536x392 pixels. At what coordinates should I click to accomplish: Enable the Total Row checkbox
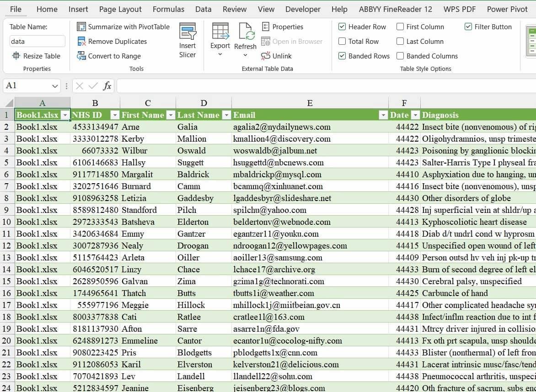[342, 42]
